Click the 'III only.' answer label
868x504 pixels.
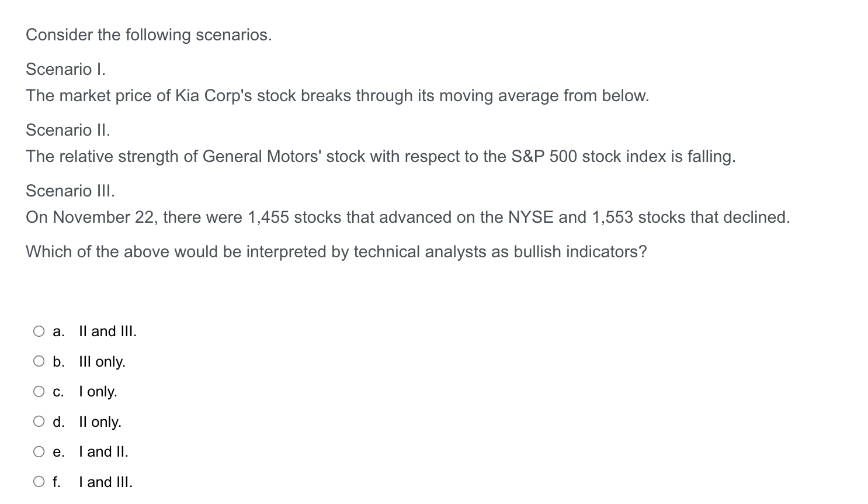click(102, 362)
